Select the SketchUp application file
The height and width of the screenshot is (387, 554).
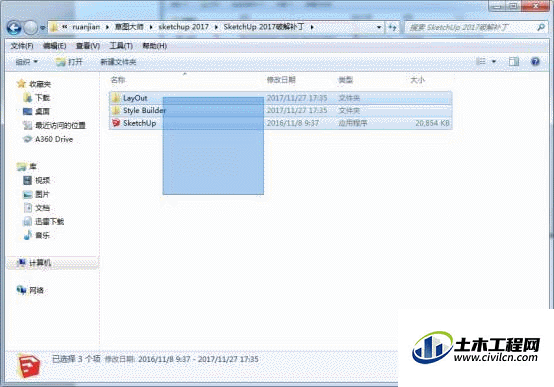(281, 123)
